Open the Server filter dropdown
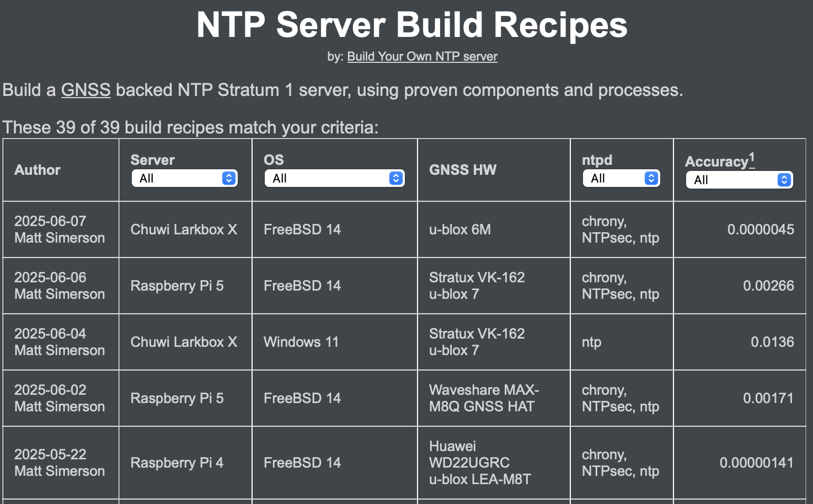The image size is (813, 504). pyautogui.click(x=184, y=178)
